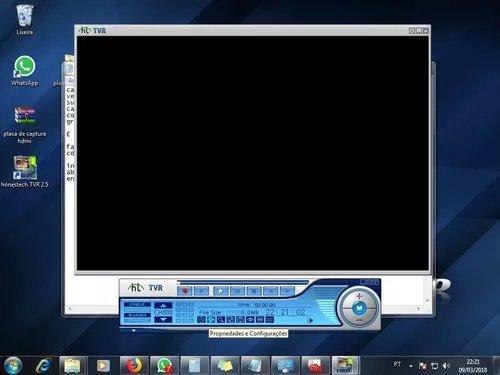Minimize the TVR video window
500x375 pixels.
click(x=412, y=31)
